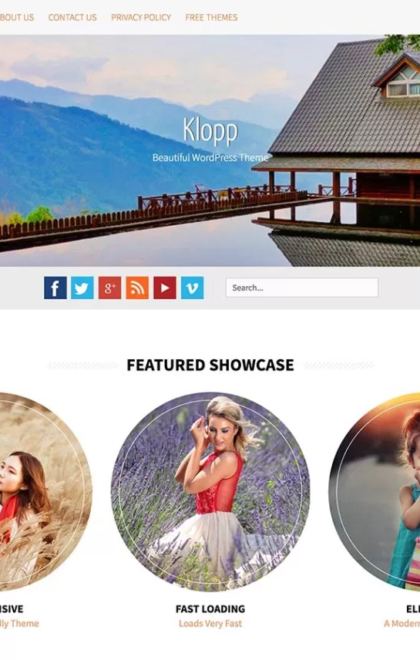The height and width of the screenshot is (660, 420).
Task: Open the About Us menu item
Action: 17,17
